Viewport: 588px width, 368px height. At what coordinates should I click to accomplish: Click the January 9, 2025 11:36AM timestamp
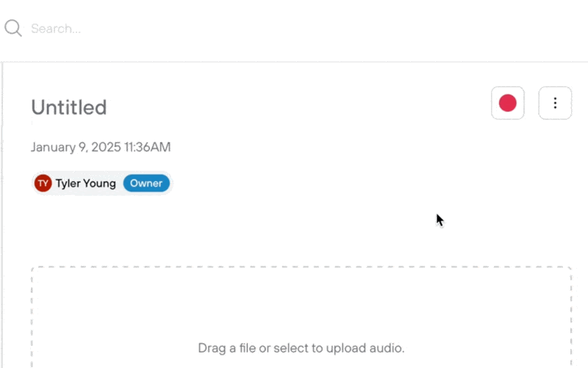101,146
